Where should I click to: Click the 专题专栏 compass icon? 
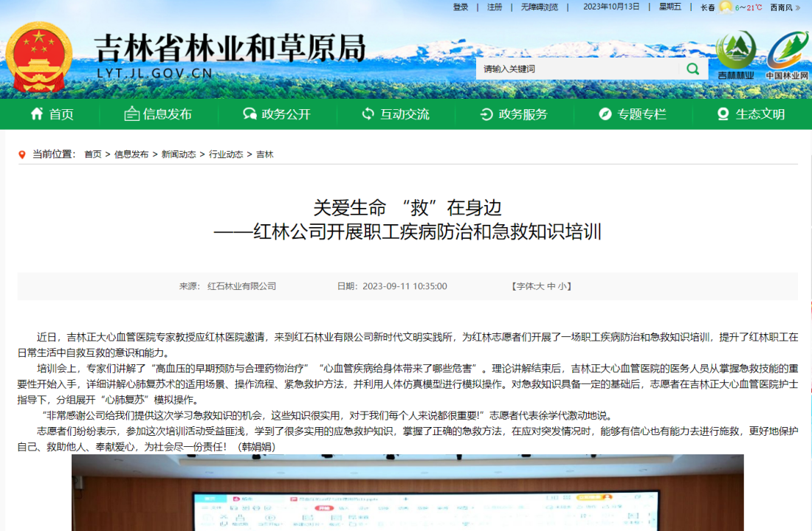605,114
